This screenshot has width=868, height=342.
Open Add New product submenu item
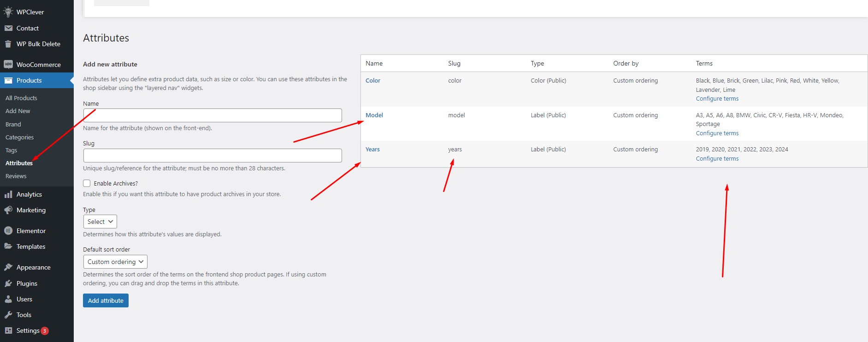[18, 111]
